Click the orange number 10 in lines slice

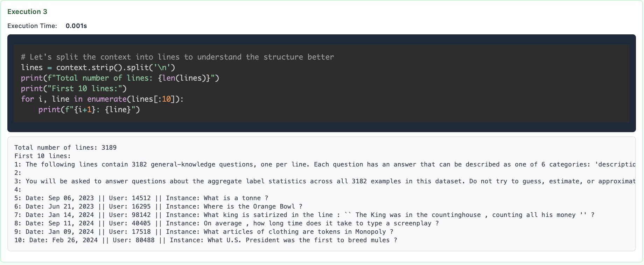166,99
